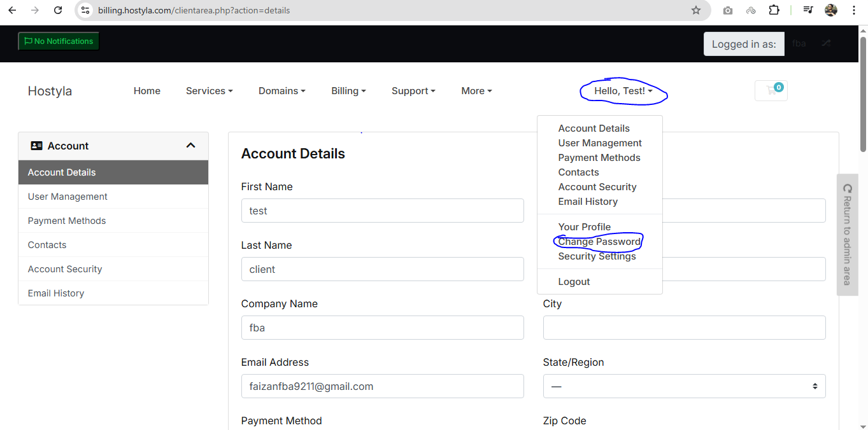The width and height of the screenshot is (868, 430).
Task: Open the media controls music icon
Action: coord(808,10)
